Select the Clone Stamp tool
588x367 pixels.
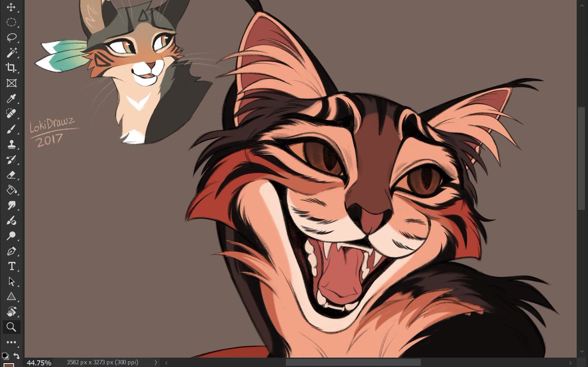tap(11, 144)
